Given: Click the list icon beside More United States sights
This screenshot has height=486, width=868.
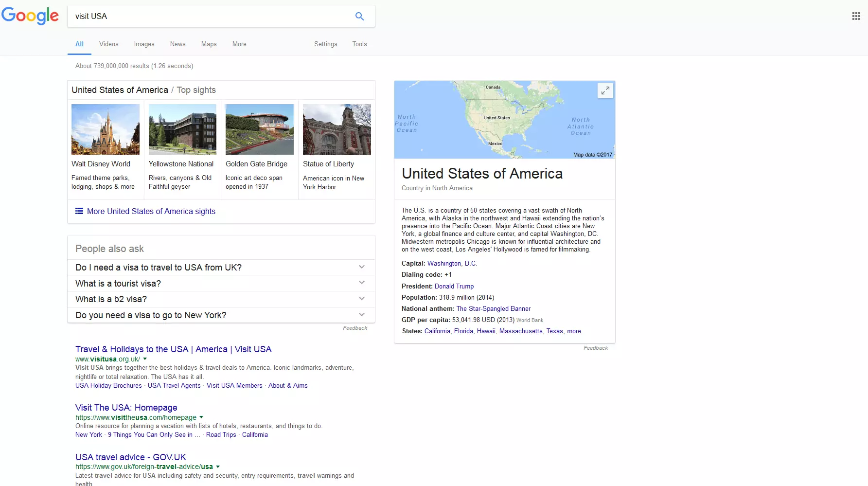Looking at the screenshot, I should click(x=79, y=211).
